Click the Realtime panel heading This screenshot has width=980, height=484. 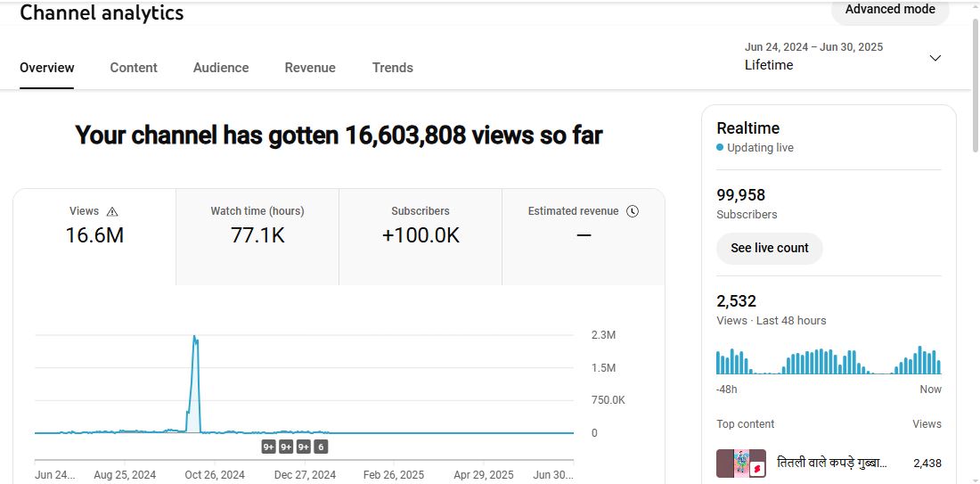click(x=748, y=128)
